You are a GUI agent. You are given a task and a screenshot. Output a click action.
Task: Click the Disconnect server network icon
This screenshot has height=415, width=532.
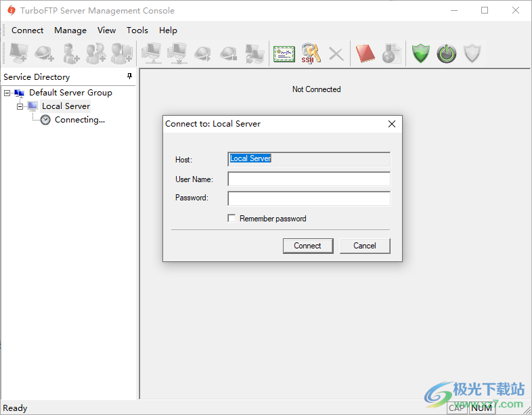177,53
